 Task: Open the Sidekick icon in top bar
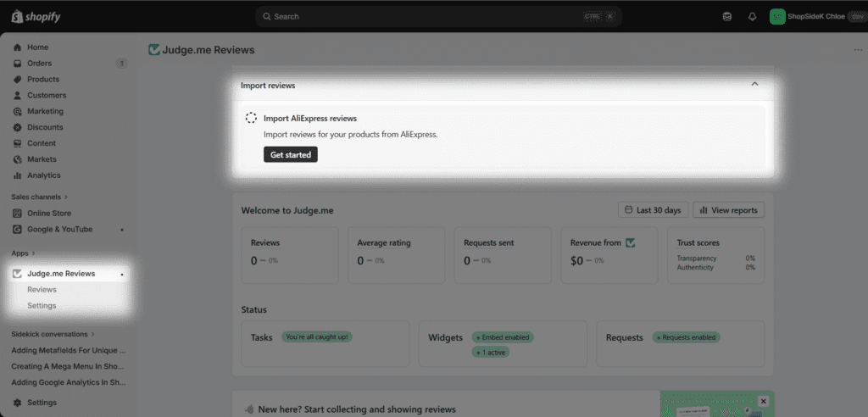point(726,16)
